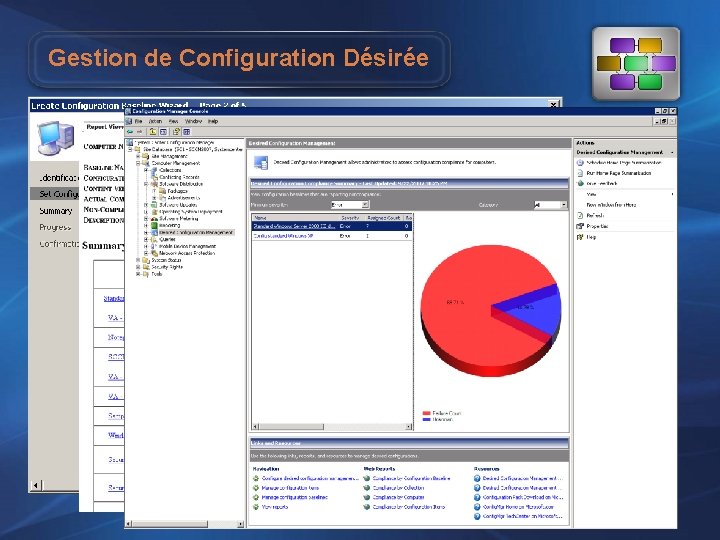720x540 pixels.
Task: Click the Compliance by Configuration Baseline link
Action: tap(411, 478)
